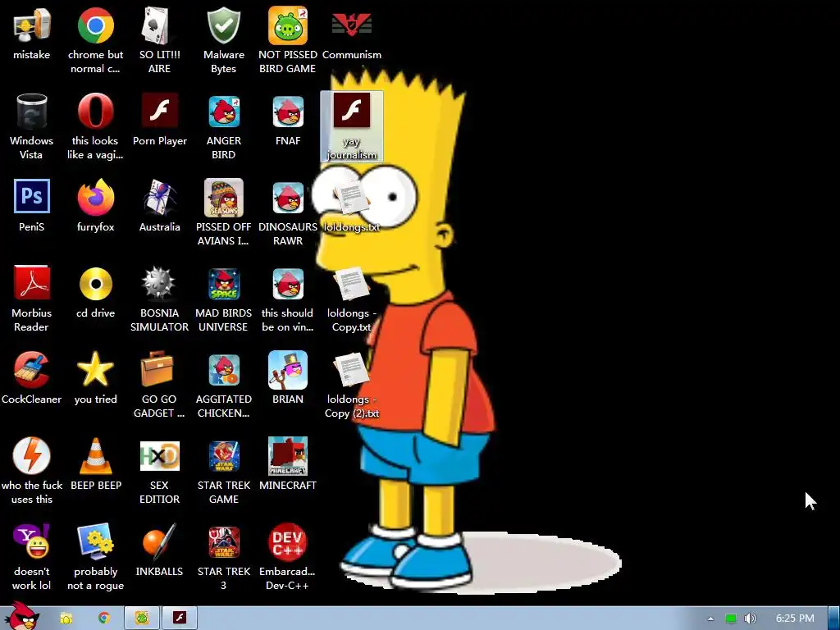840x630 pixels.
Task: Select the Windows Vista recycle bin icon
Action: [x=31, y=112]
